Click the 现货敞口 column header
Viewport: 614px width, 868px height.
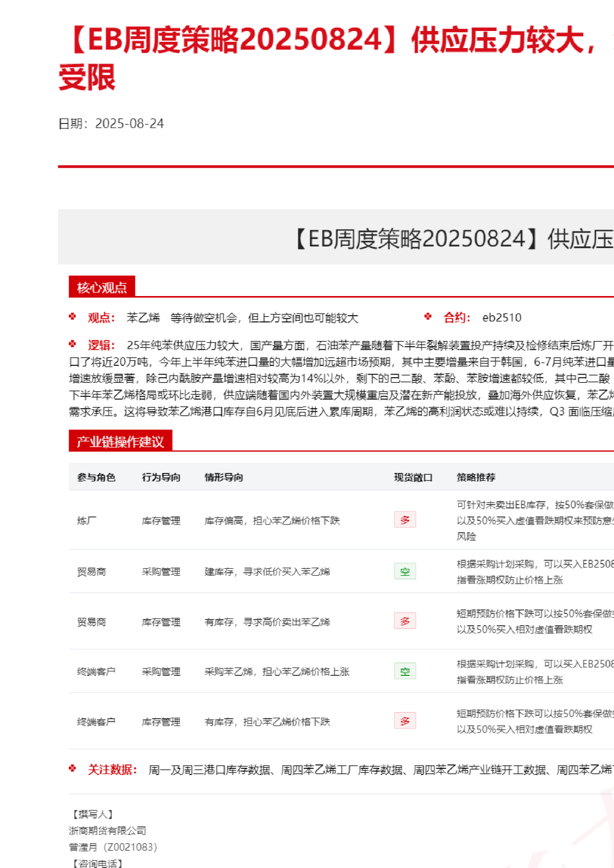click(x=413, y=477)
